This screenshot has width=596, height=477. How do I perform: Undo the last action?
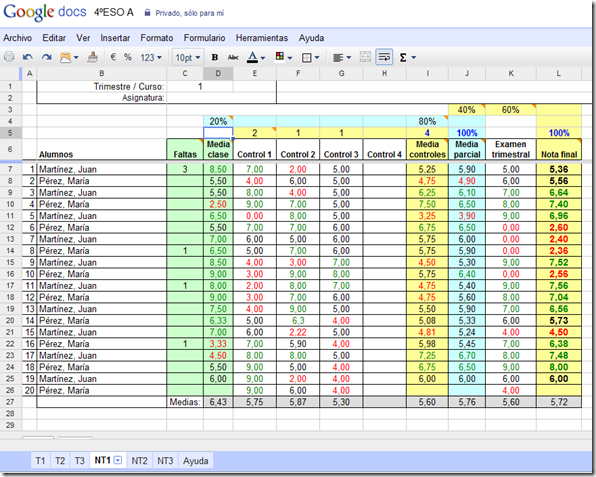click(x=27, y=57)
